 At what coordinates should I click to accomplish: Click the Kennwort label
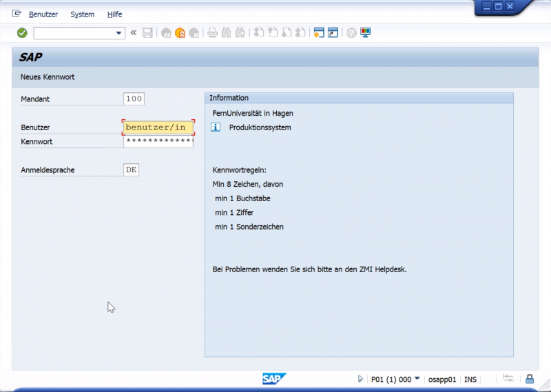[37, 142]
